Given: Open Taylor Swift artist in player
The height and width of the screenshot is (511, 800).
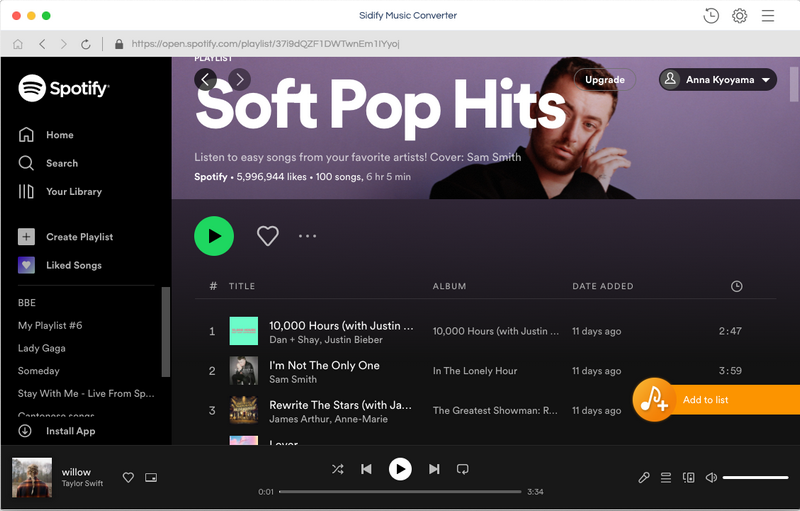Looking at the screenshot, I should click(x=82, y=483).
